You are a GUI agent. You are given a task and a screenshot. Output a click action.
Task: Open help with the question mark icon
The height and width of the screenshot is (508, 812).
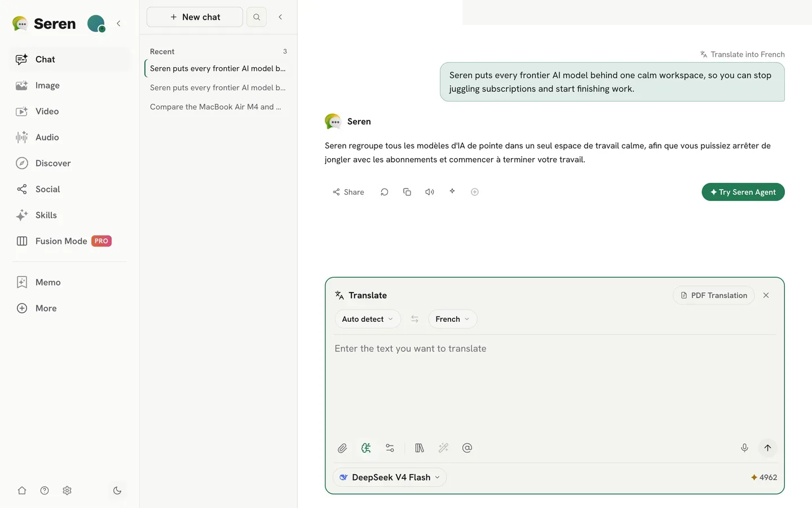(x=45, y=491)
